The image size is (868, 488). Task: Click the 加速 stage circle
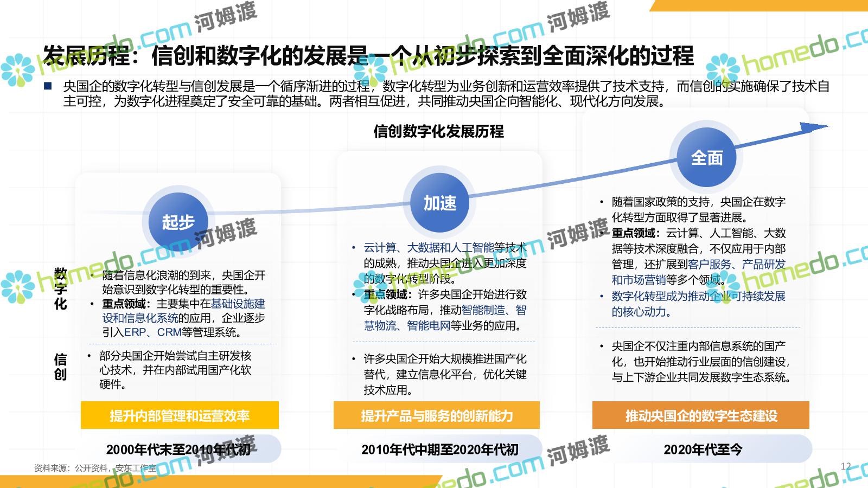439,203
